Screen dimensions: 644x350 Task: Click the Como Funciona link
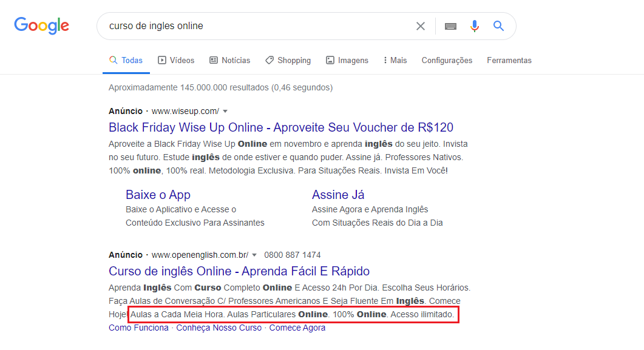(138, 328)
